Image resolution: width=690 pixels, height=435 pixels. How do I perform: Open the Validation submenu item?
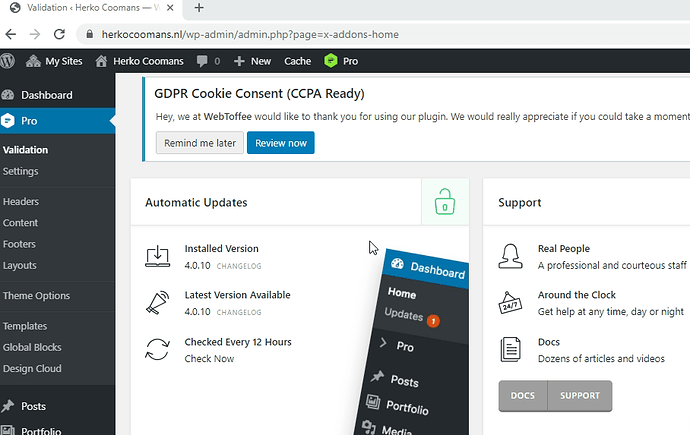click(26, 150)
